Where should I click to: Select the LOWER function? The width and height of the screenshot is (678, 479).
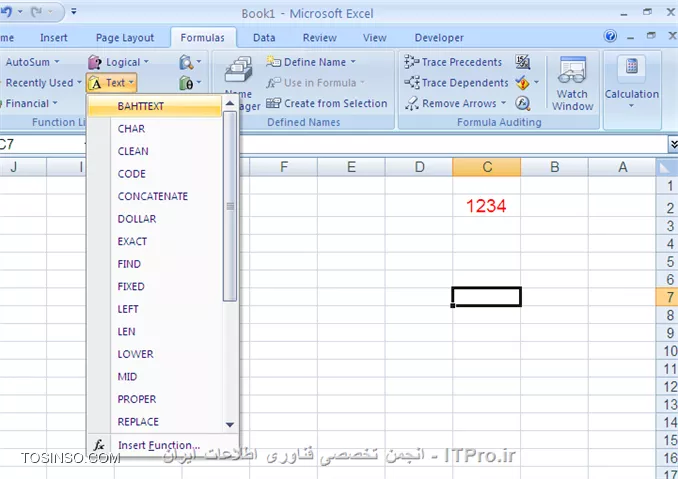tap(155, 354)
